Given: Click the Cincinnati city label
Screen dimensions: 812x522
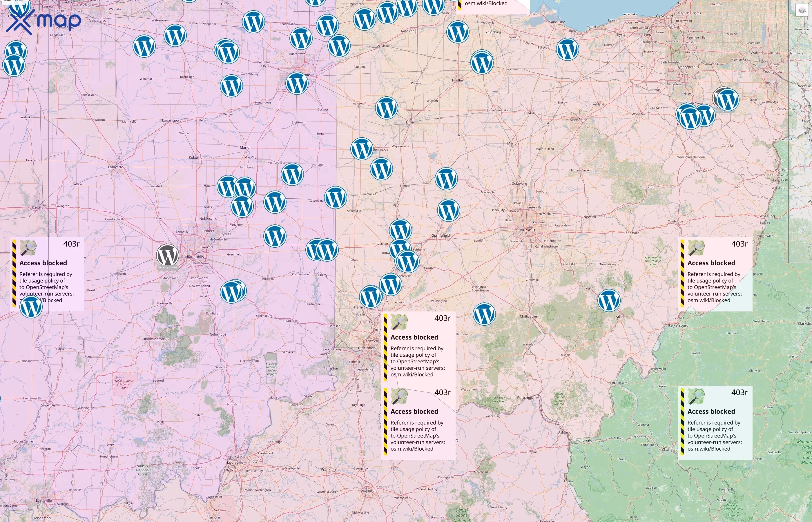Looking at the screenshot, I should click(367, 348).
